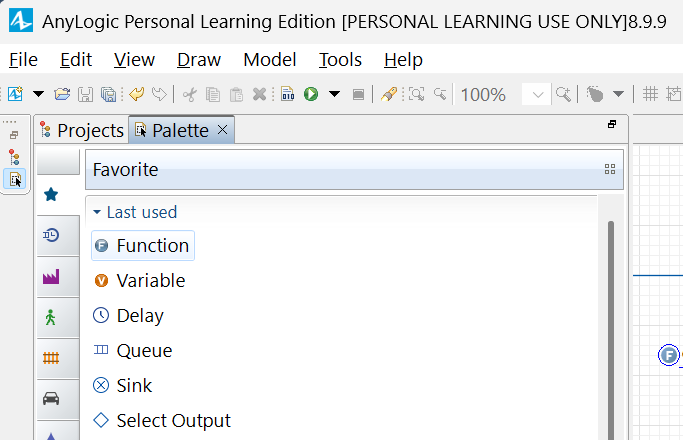
Task: Select Variable in the palette list
Action: coord(140,281)
